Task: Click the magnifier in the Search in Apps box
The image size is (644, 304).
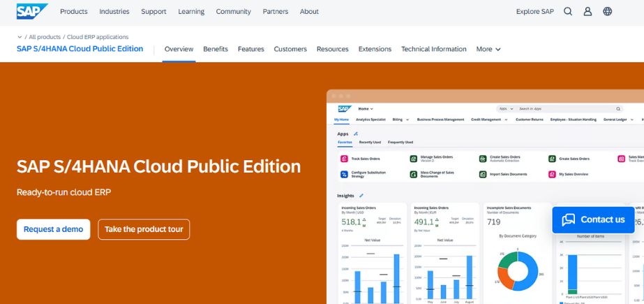Action: 617,109
